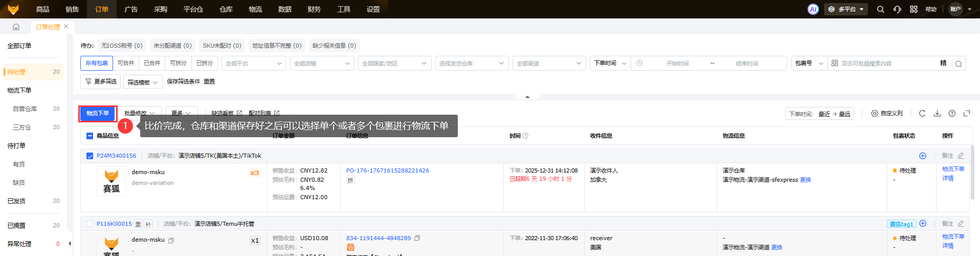Select 已拆分 filter option
The height and width of the screenshot is (256, 980).
[205, 63]
